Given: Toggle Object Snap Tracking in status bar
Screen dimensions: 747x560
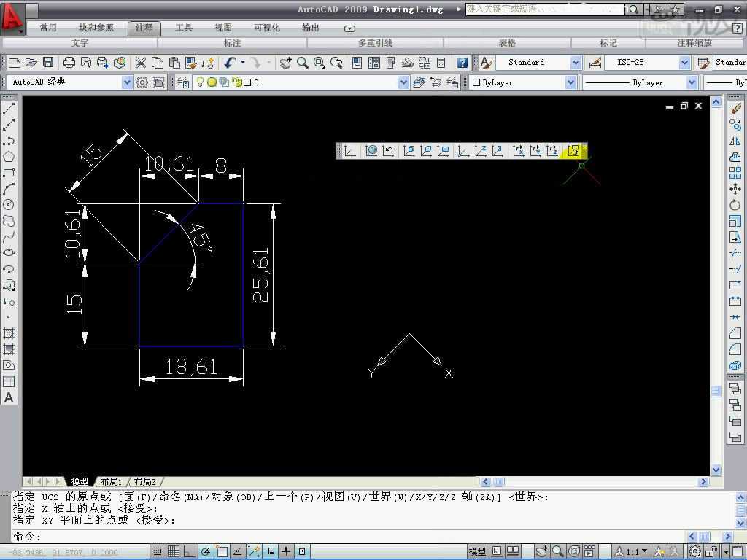Looking at the screenshot, I should pos(237,551).
